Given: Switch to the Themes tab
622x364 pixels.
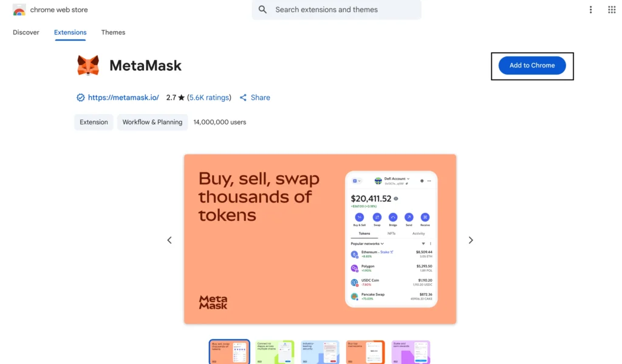Looking at the screenshot, I should 113,33.
